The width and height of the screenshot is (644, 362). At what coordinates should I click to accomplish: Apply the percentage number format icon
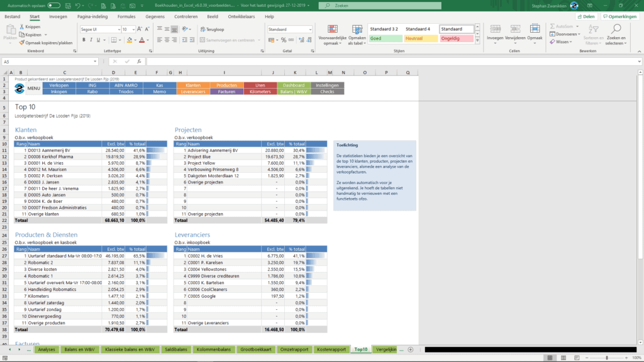284,40
